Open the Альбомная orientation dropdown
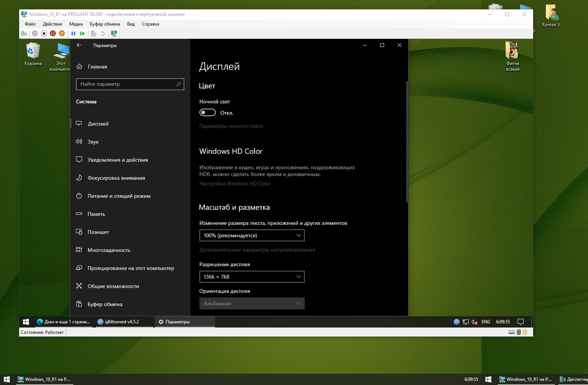The image size is (588, 385). 252,303
